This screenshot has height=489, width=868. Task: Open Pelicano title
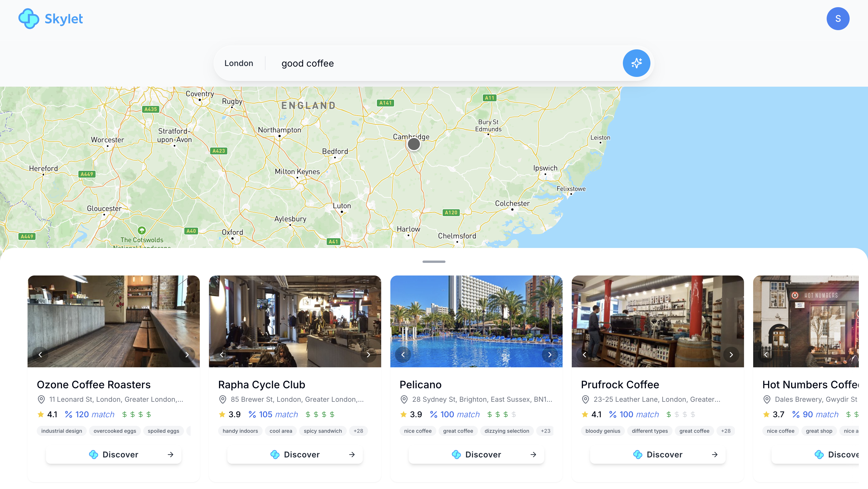(x=420, y=385)
